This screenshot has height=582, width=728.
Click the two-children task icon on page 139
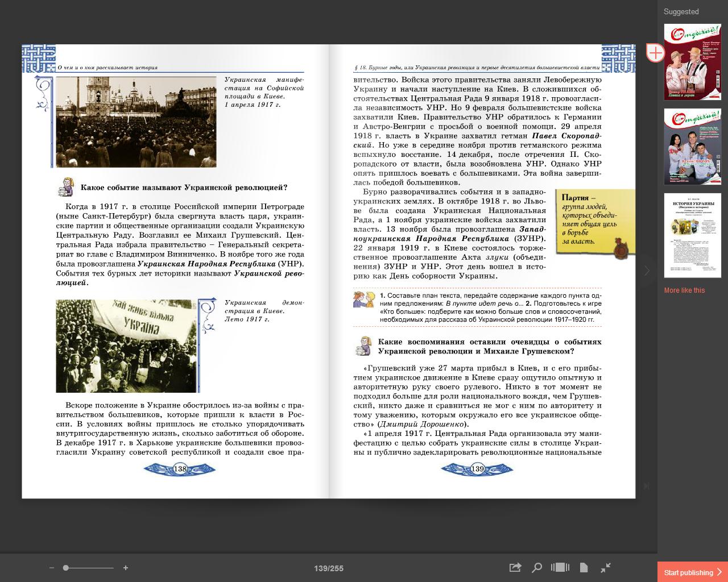click(x=364, y=300)
